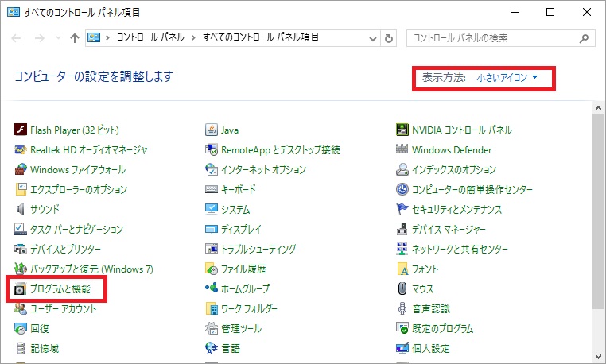Image resolution: width=606 pixels, height=364 pixels.
Task: Open ユーザー アカウント link
Action: [x=64, y=308]
